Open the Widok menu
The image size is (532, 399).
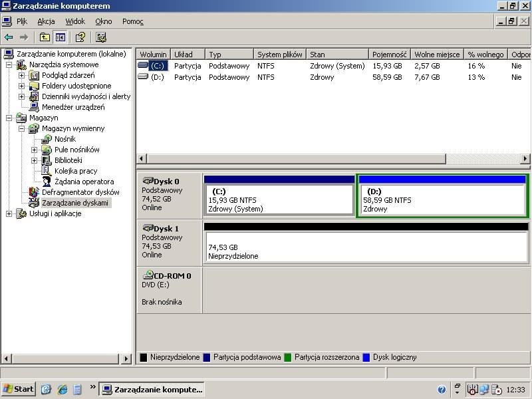75,21
